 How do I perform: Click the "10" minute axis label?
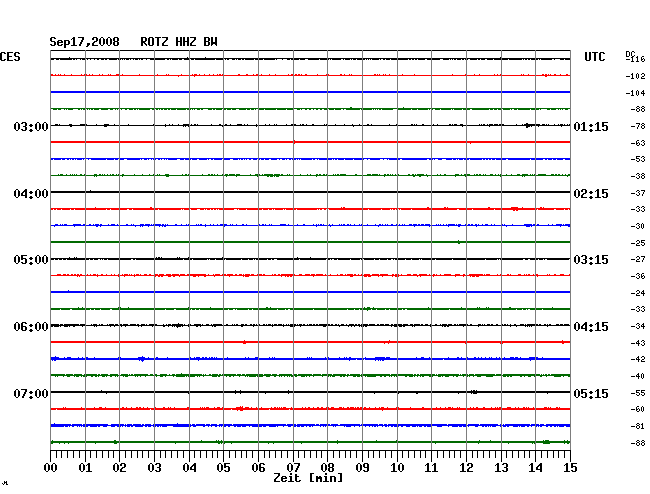click(397, 468)
